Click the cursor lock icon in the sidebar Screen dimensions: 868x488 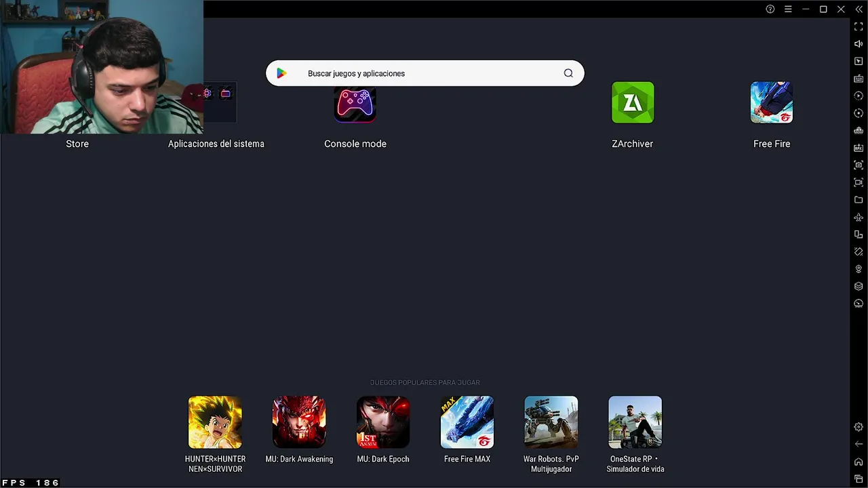pyautogui.click(x=859, y=61)
